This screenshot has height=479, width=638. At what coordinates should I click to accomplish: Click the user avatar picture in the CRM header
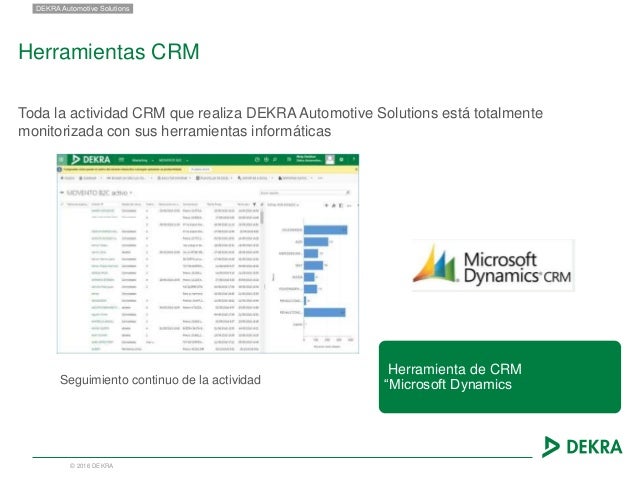coord(330,160)
